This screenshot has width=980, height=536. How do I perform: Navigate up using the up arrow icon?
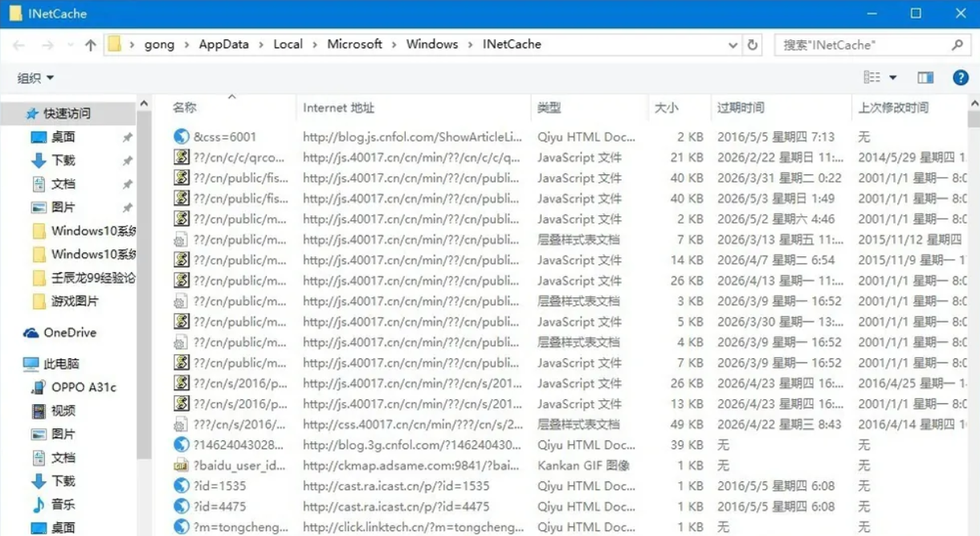[x=90, y=44]
